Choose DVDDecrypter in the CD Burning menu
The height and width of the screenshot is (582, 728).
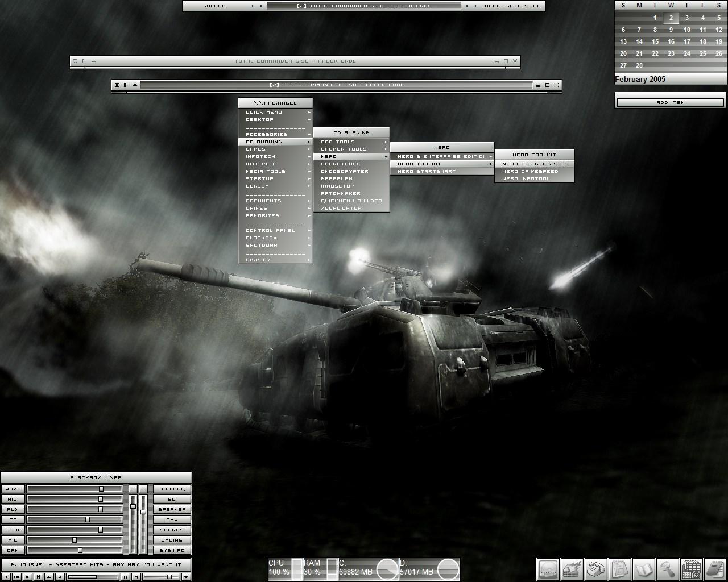351,171
